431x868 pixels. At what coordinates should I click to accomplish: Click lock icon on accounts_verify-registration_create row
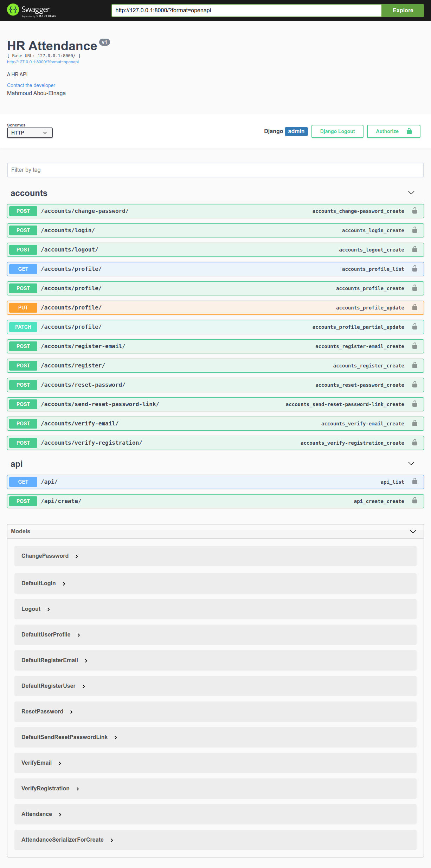tap(415, 443)
